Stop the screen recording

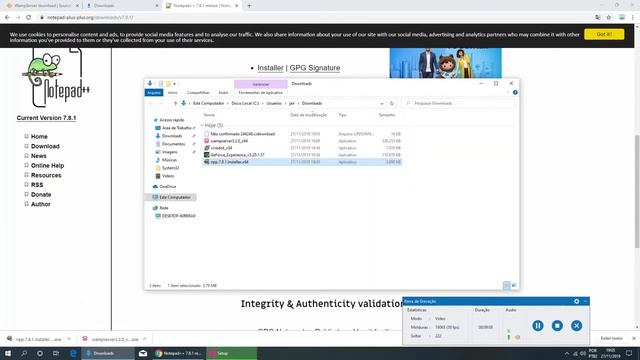click(557, 325)
